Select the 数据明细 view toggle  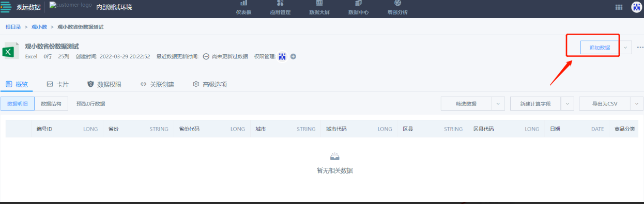pos(18,103)
